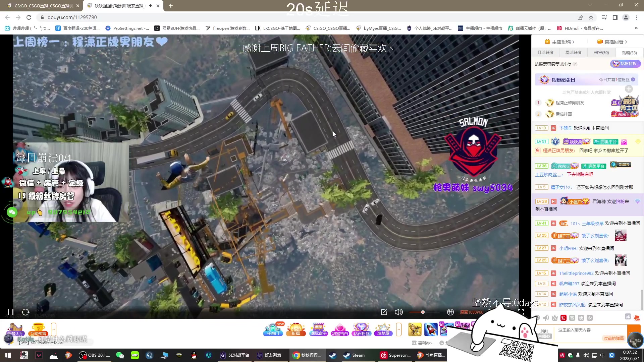Open 主播投稿 link
Image resolution: width=644 pixels, height=362 pixels.
coord(560,42)
